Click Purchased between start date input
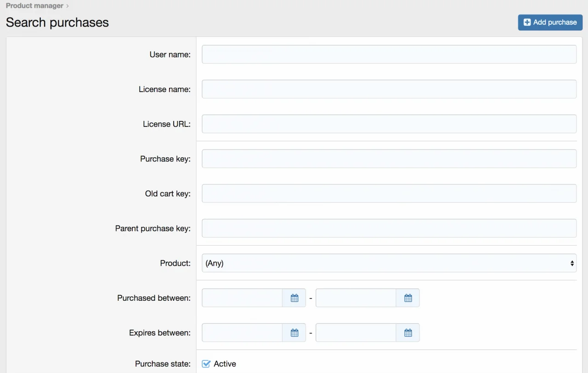The image size is (588, 373). point(242,298)
